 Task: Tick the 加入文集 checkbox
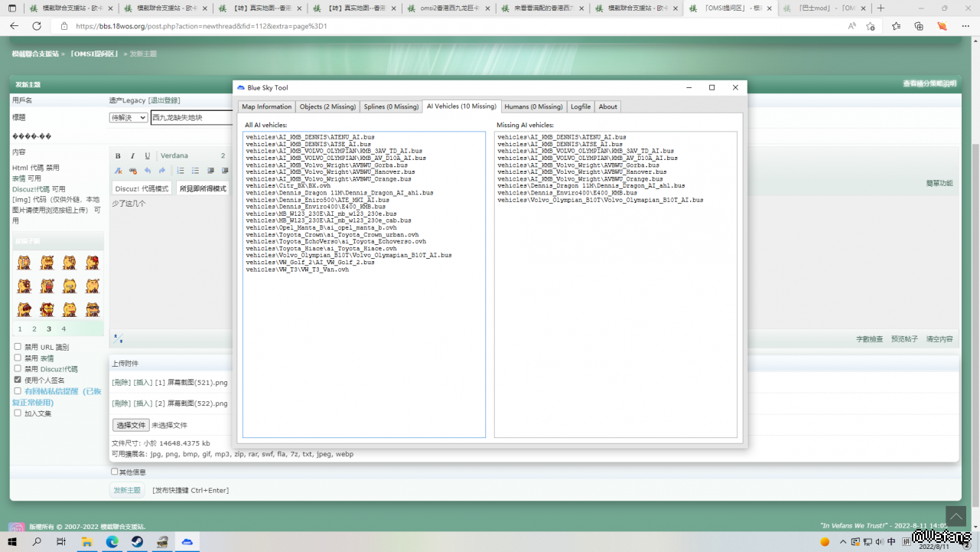point(18,413)
